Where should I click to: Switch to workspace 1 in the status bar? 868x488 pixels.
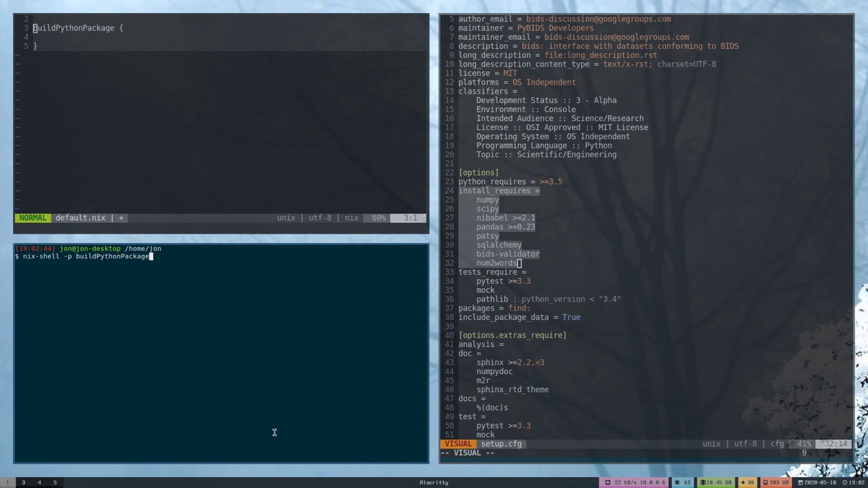tap(7, 483)
